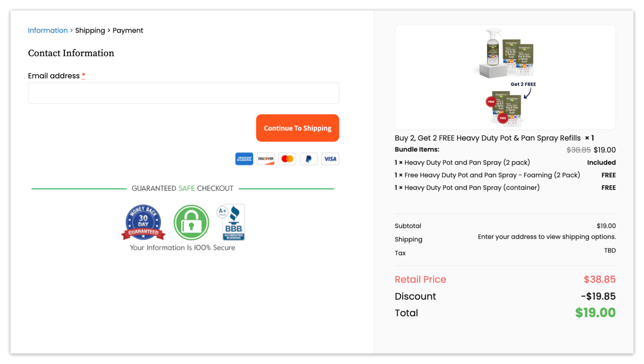Click the email address input field
Screen dimensions: 644x364
click(x=183, y=93)
